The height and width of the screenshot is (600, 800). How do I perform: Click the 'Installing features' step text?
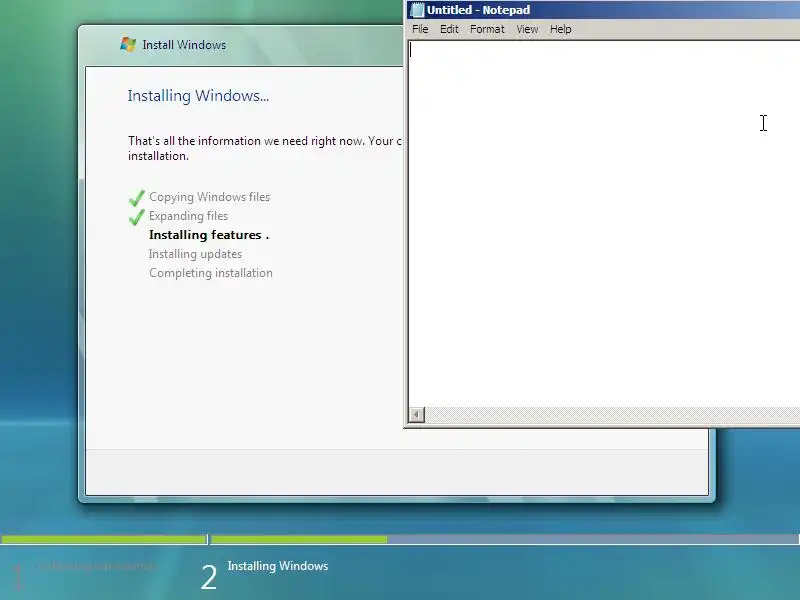pyautogui.click(x=209, y=235)
